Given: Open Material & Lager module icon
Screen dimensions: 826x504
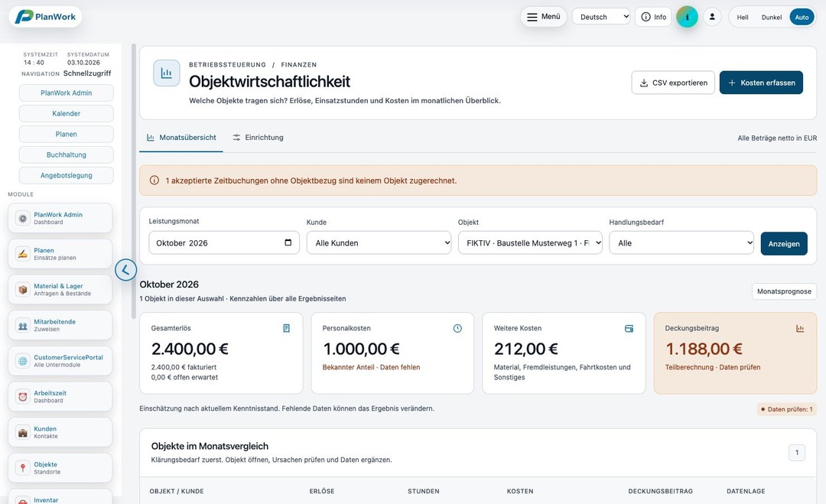Looking at the screenshot, I should click(x=23, y=290).
